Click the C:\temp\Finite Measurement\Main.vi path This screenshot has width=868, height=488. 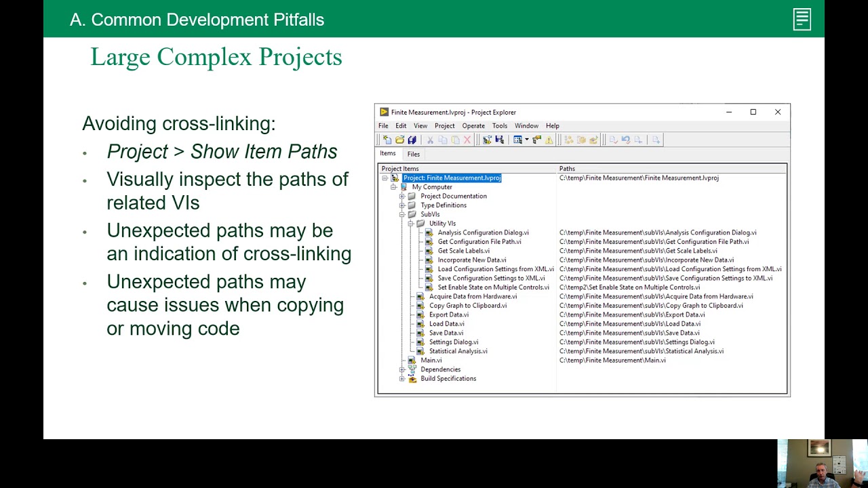612,361
